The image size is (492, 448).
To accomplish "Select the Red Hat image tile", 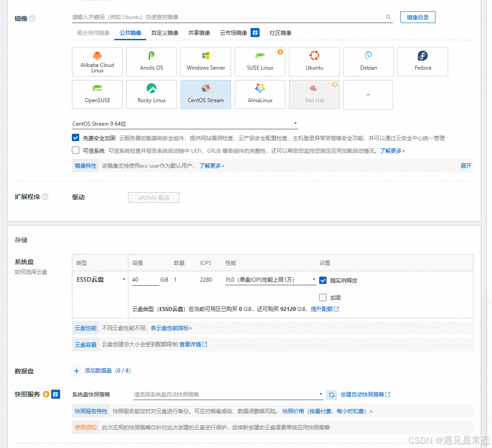I will (x=314, y=94).
